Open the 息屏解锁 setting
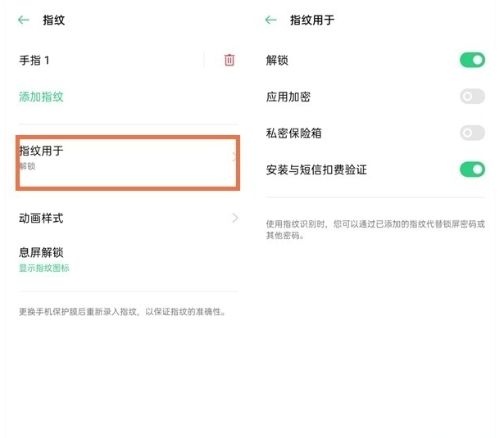Viewport: 504px width, 438px height. (41, 252)
